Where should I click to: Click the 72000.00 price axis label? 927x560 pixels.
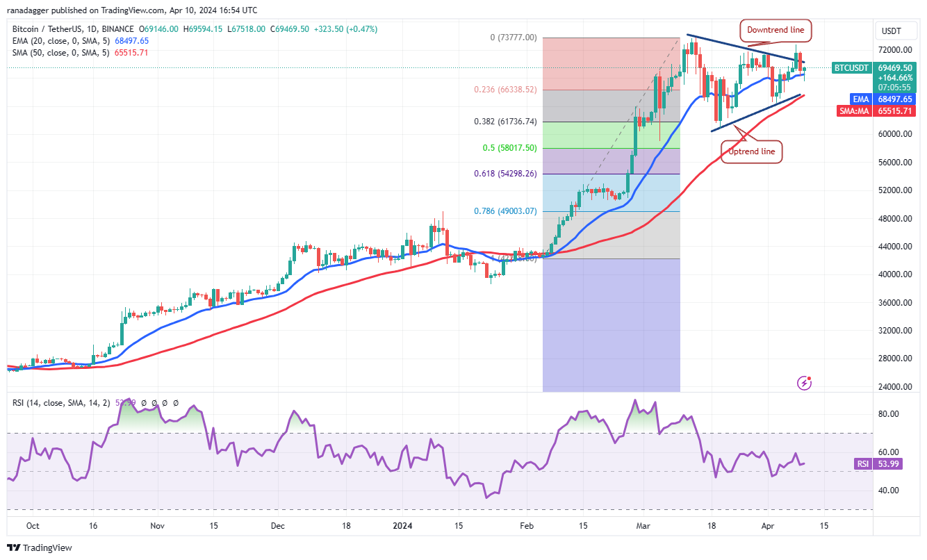click(896, 50)
